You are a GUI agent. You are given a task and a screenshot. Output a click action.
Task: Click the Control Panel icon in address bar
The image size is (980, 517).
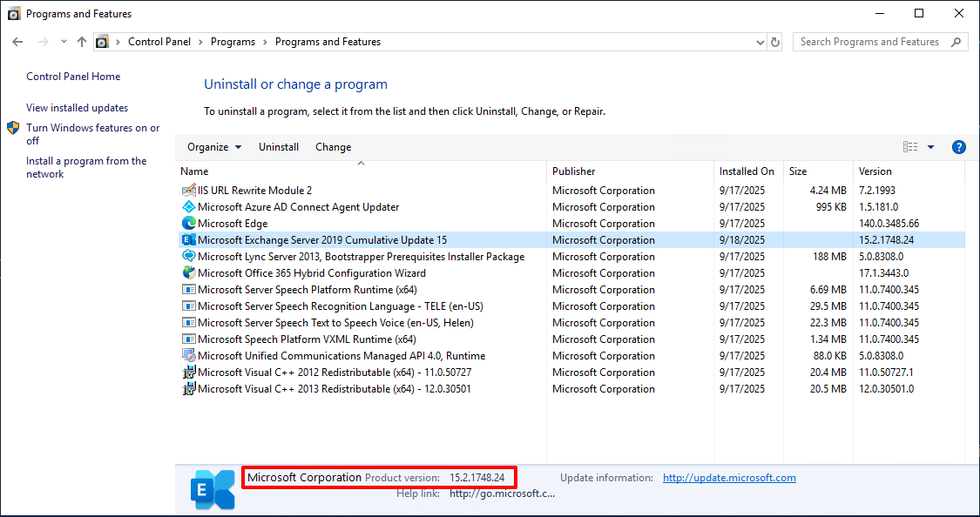click(x=101, y=42)
